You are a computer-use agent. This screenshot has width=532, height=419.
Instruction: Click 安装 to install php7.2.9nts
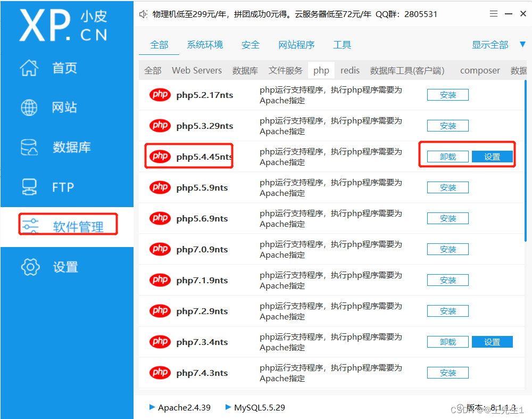(x=447, y=311)
